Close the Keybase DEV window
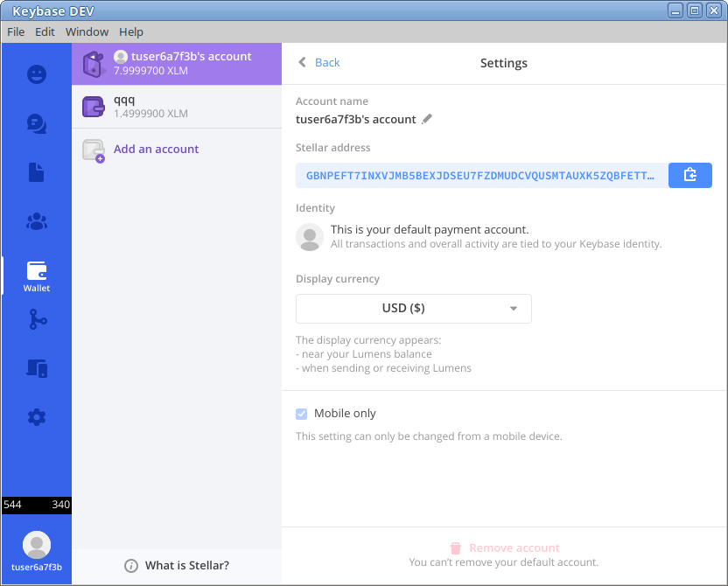The image size is (728, 586). pyautogui.click(x=714, y=10)
